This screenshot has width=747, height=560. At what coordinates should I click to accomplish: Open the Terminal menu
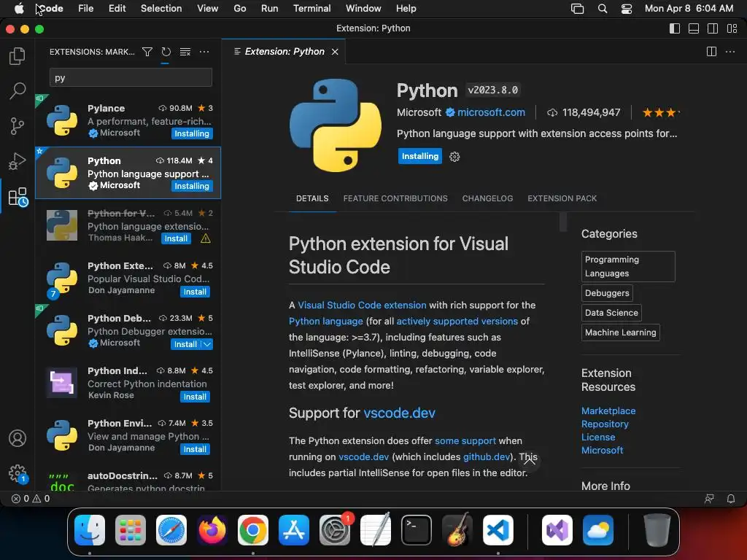coord(311,8)
